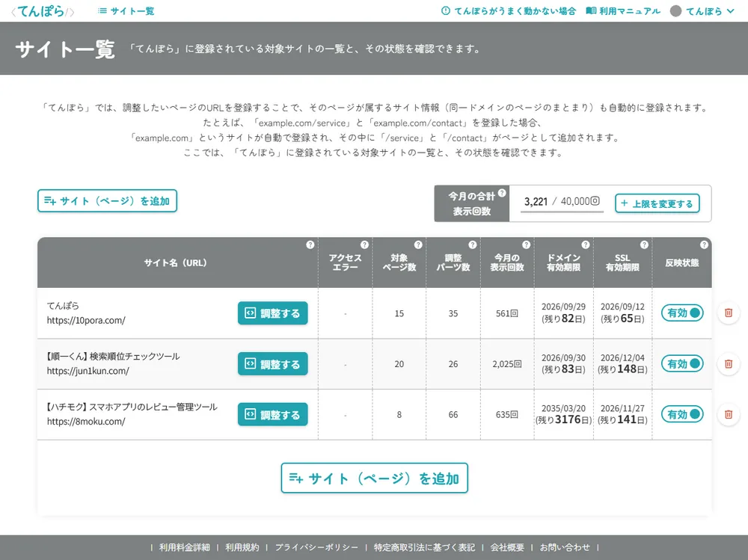This screenshot has width=748, height=560.
Task: Click the 2,025回 monthly views cell
Action: coord(507,364)
